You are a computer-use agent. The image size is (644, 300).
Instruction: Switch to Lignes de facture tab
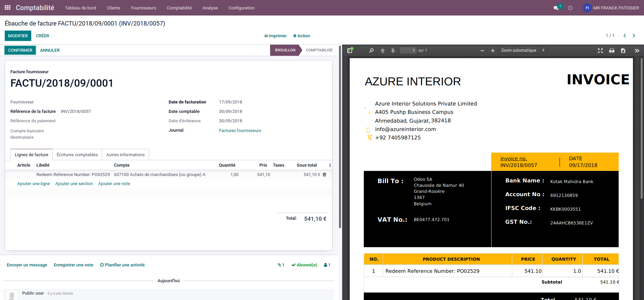(x=32, y=155)
